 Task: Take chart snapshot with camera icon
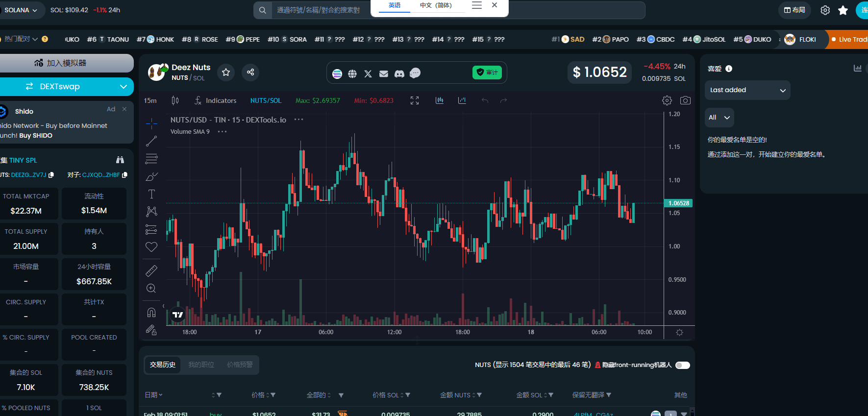tap(685, 100)
